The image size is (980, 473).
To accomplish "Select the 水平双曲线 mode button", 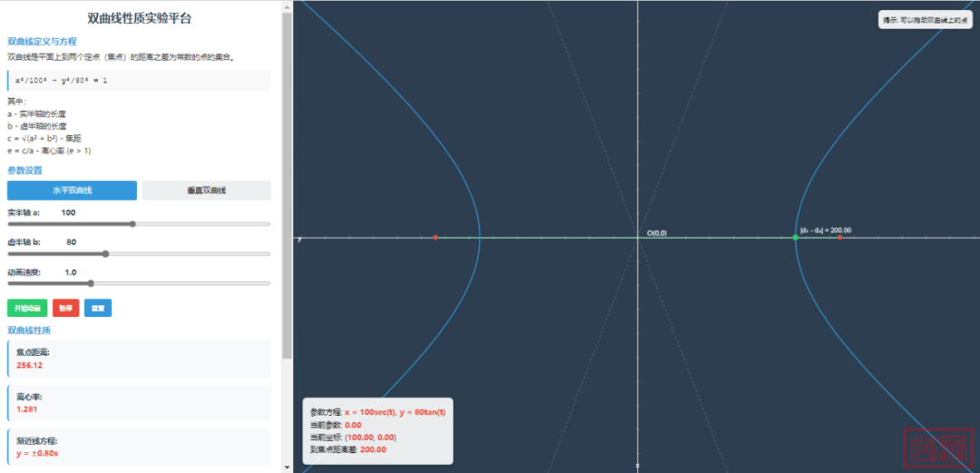I will [x=72, y=191].
